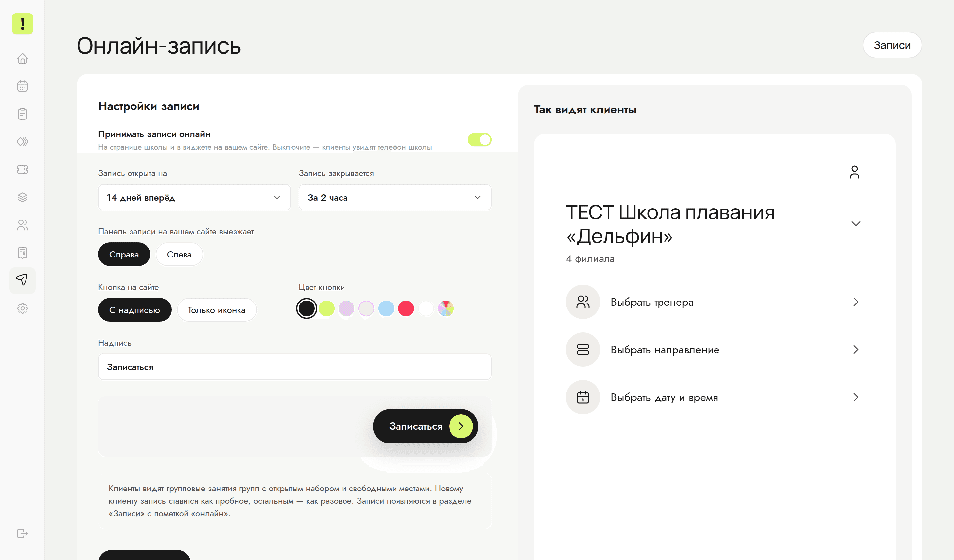This screenshot has height=560, width=954.
Task: Pick the light blue color swatch
Action: [x=386, y=308]
